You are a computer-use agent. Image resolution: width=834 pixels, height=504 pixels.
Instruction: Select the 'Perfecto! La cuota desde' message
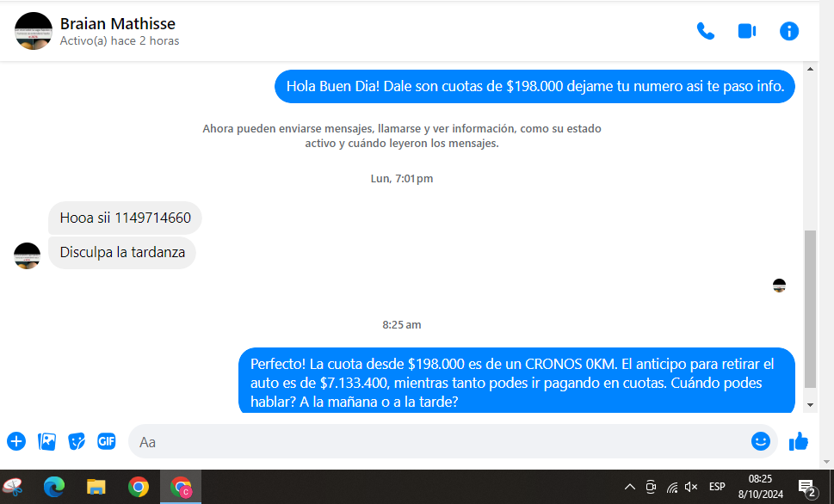click(516, 381)
